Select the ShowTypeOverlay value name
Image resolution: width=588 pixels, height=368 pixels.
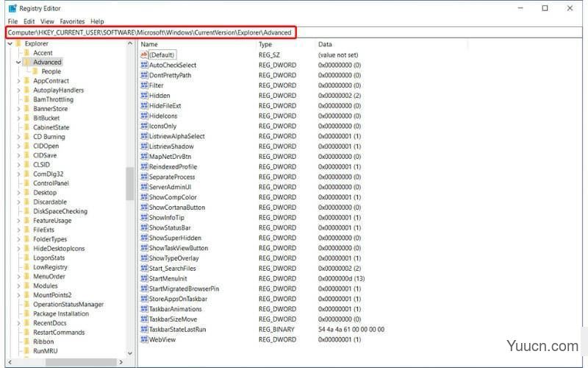pos(173,258)
